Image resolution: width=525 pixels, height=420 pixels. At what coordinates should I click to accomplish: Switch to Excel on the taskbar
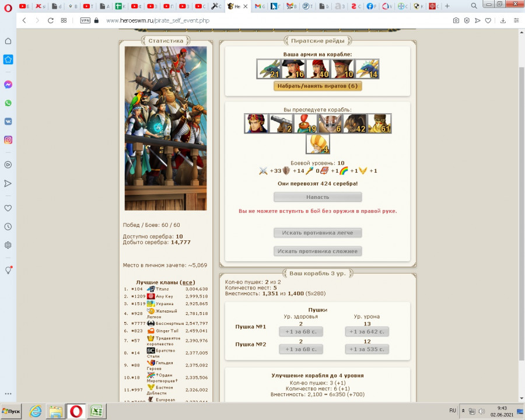pyautogui.click(x=97, y=411)
